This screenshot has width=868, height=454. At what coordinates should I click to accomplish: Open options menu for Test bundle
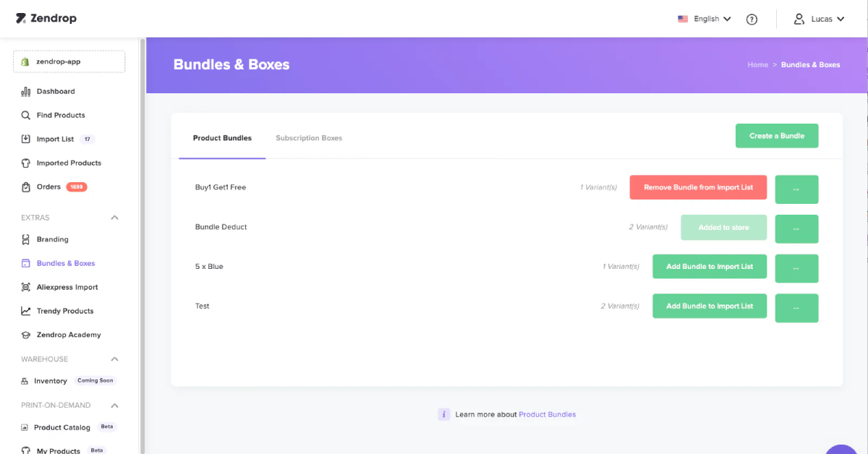point(796,308)
